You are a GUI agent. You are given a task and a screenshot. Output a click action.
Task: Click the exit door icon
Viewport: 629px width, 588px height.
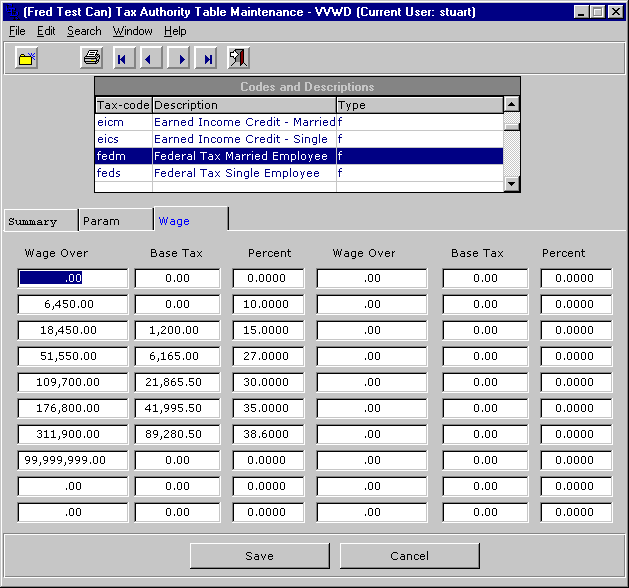click(238, 59)
